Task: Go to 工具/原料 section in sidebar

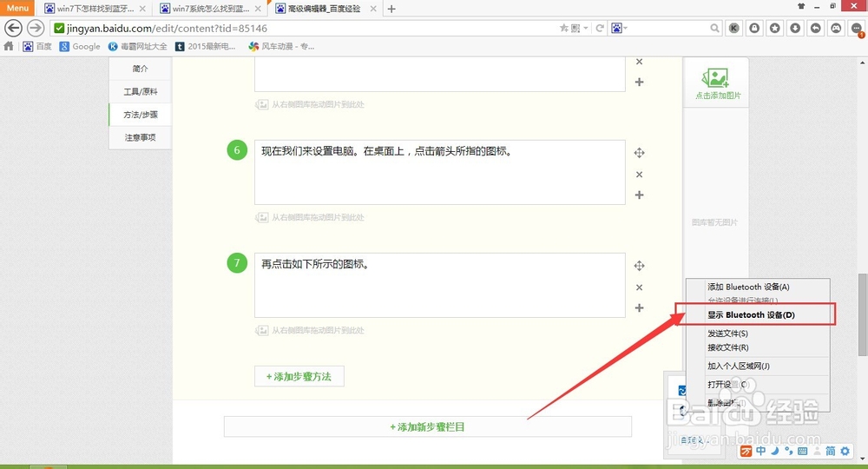Action: 140,91
